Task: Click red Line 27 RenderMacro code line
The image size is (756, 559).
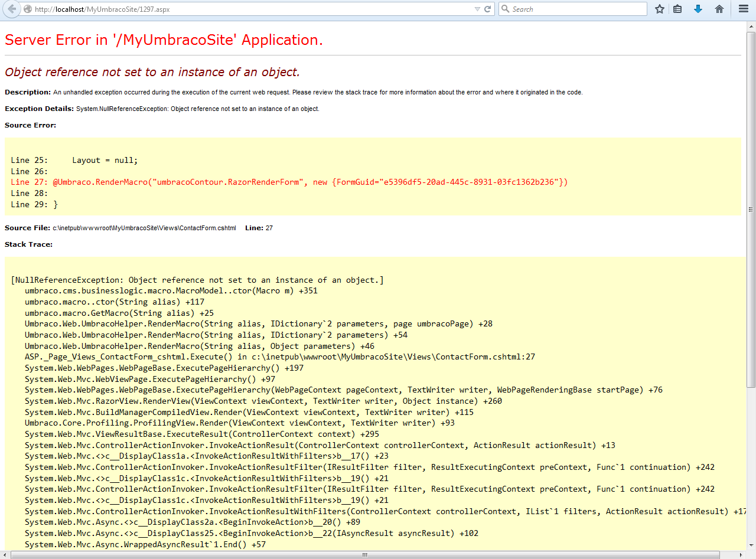Action: (x=289, y=182)
